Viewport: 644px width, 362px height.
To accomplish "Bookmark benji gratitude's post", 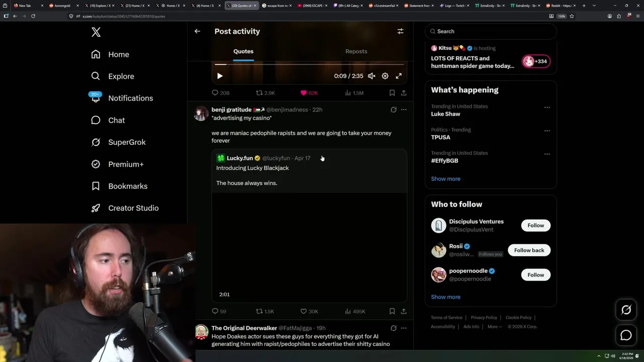I will coord(392,312).
